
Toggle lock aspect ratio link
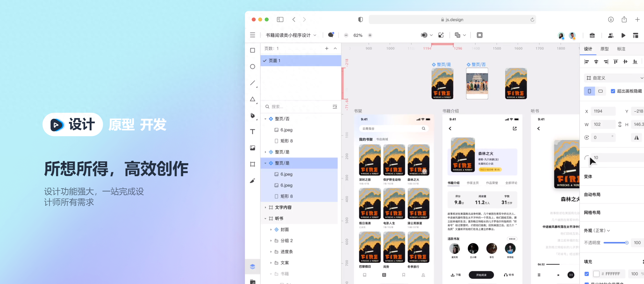point(620,124)
